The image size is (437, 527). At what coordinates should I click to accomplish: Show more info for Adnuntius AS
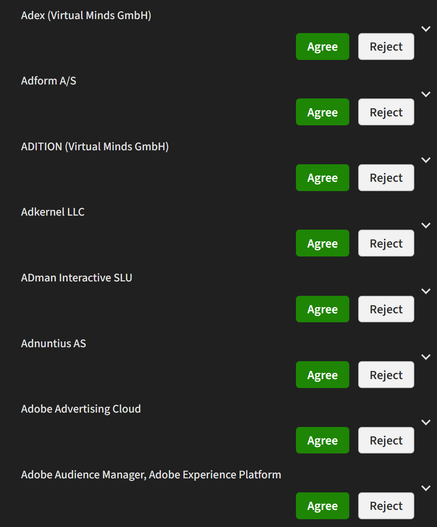tap(426, 357)
